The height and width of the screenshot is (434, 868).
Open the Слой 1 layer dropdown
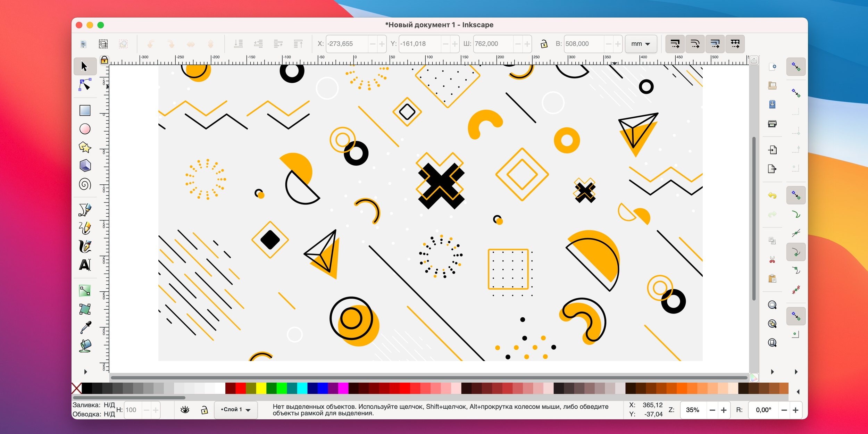coord(236,410)
